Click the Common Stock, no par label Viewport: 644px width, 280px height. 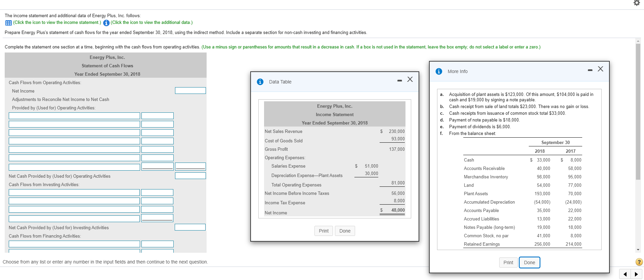point(486,236)
